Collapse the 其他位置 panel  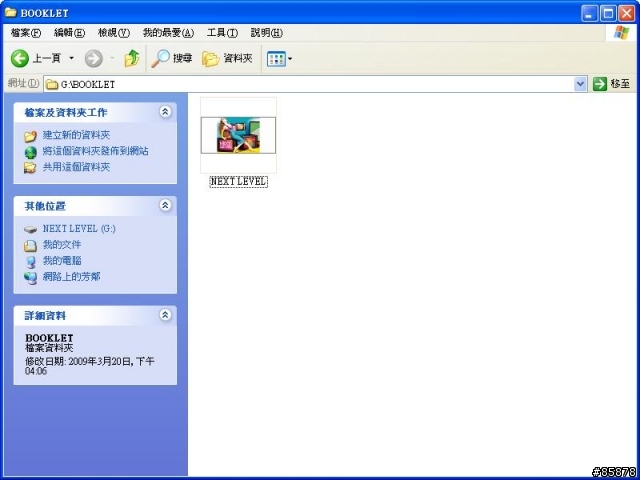tap(165, 205)
